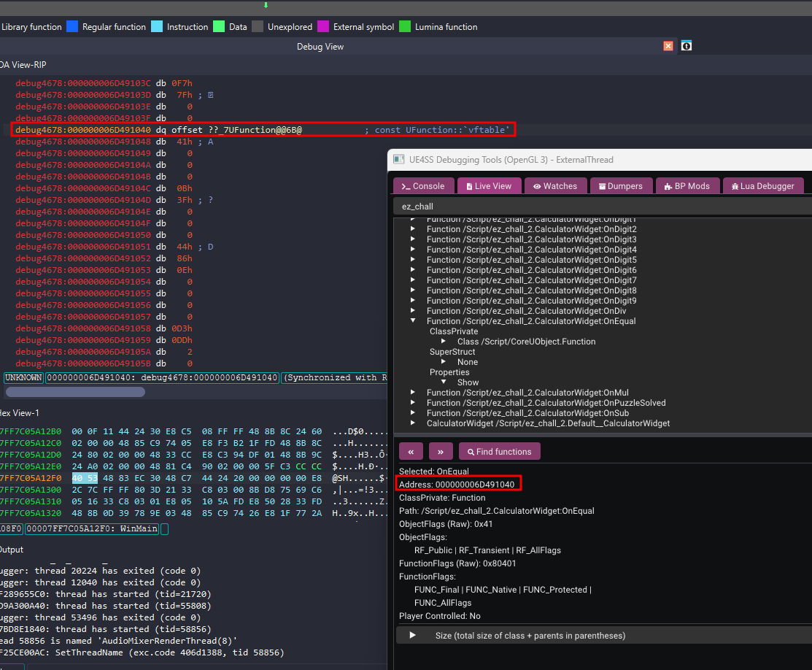Close the Debug View panel

[668, 46]
